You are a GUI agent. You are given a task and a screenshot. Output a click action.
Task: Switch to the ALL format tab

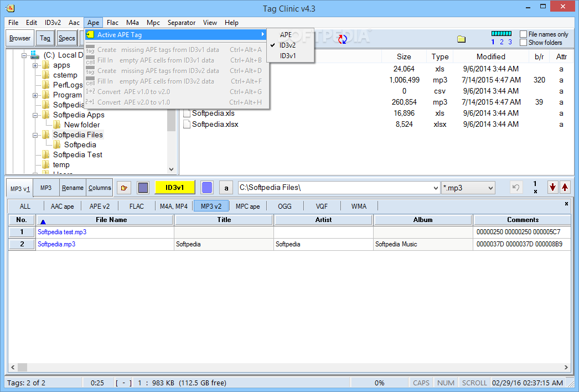tap(25, 206)
